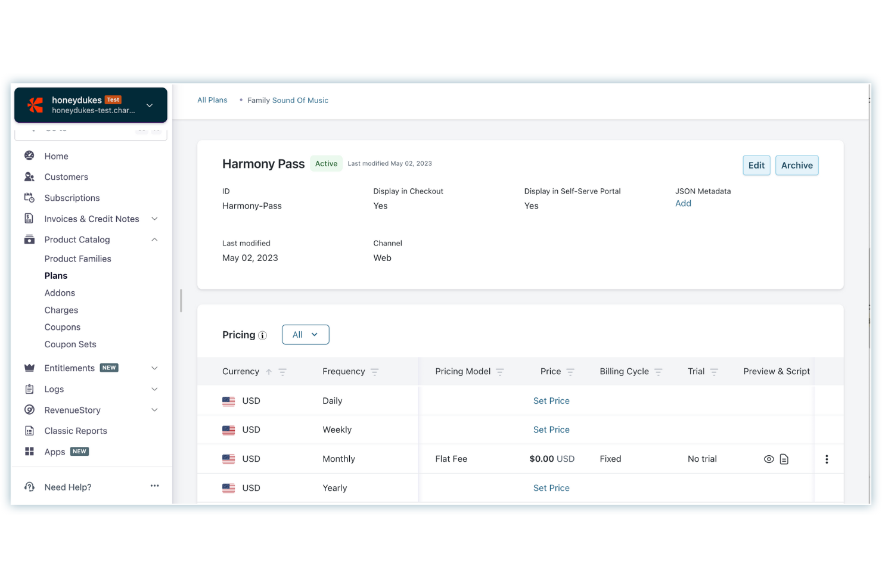Image resolution: width=882 pixels, height=588 pixels.
Task: Open Family Sound Of Music breadcrumb
Action: tap(288, 100)
